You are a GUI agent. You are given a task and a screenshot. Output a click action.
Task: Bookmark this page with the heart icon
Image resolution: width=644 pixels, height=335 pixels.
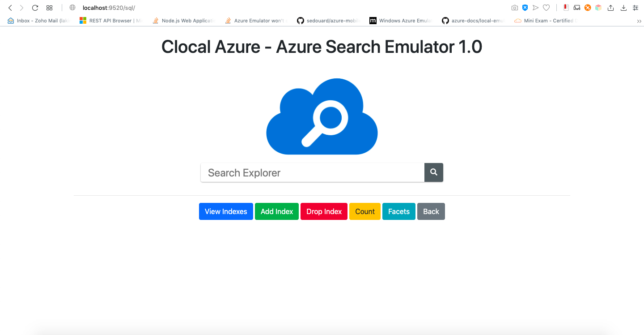546,8
